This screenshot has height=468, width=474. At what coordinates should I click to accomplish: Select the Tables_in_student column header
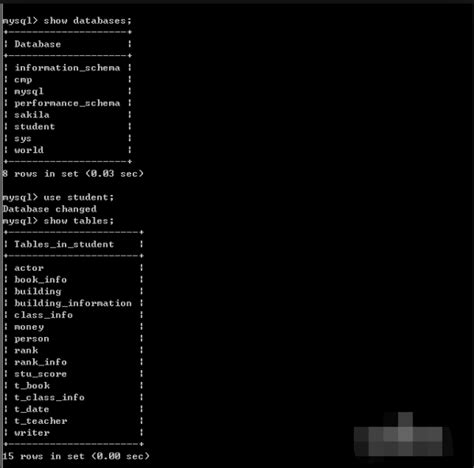(x=64, y=244)
